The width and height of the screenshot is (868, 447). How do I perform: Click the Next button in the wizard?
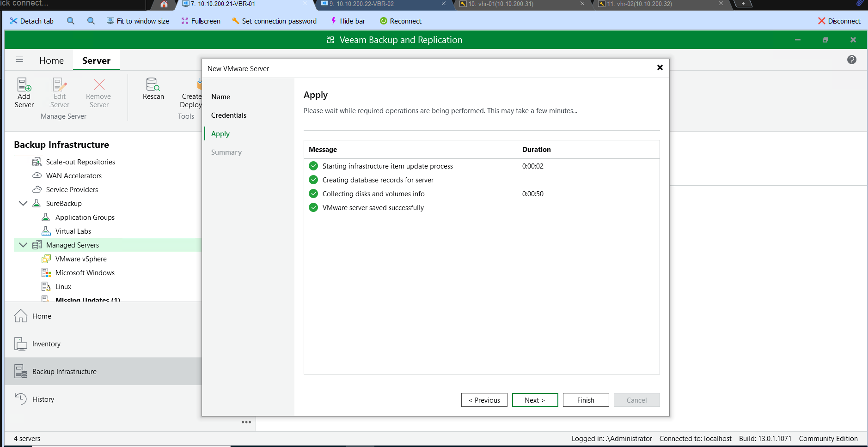click(535, 400)
